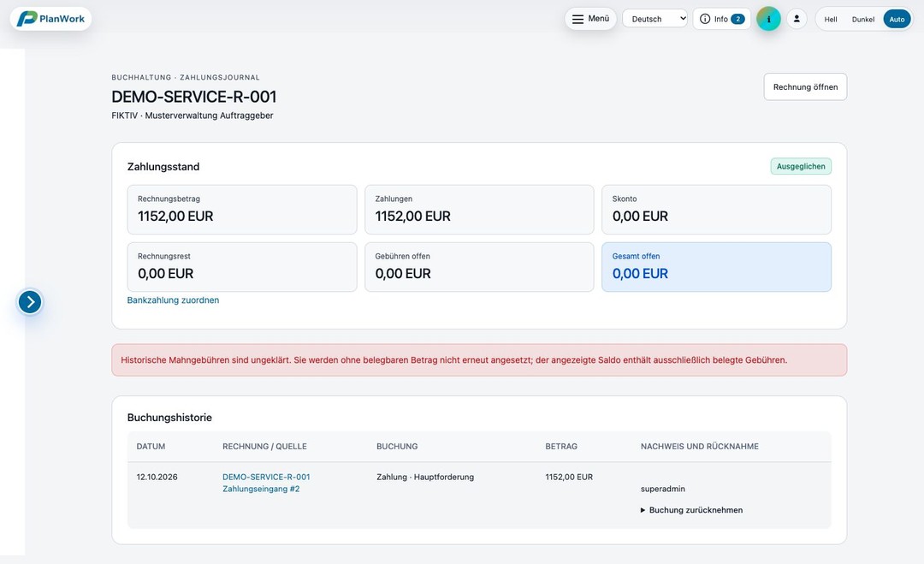Image resolution: width=924 pixels, height=564 pixels.
Task: Click the 1152,00 EUR amount in the booking row
Action: click(569, 477)
